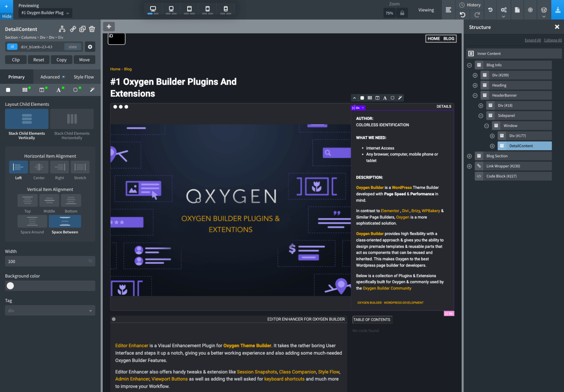Save changes with the blue download icon
This screenshot has width=564, height=392.
(558, 10)
